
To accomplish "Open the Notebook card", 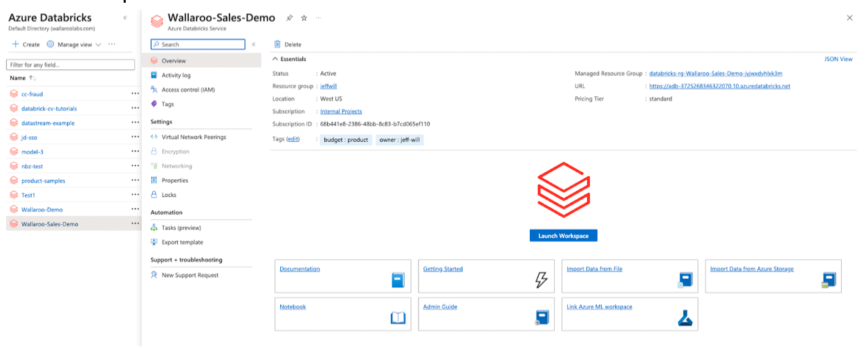I will (342, 314).
